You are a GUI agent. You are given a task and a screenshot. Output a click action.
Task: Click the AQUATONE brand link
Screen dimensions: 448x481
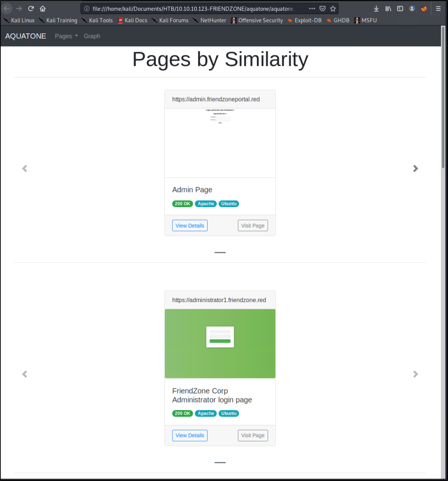click(26, 36)
